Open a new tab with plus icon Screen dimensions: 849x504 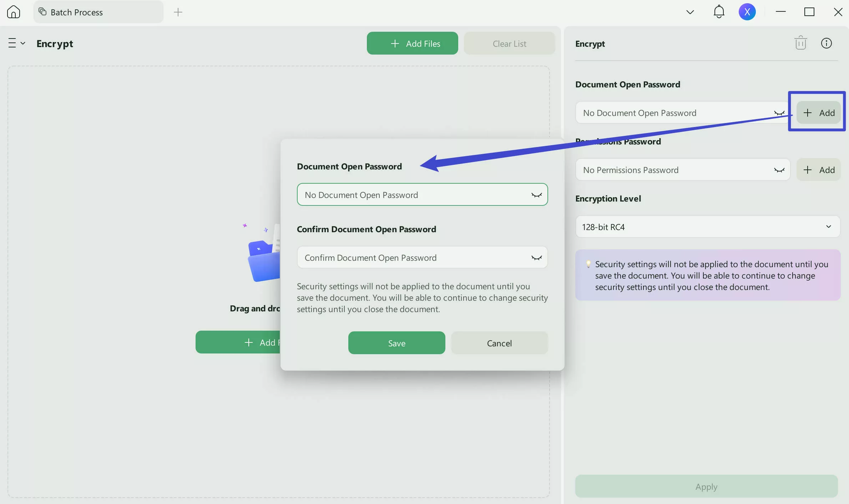(x=178, y=12)
